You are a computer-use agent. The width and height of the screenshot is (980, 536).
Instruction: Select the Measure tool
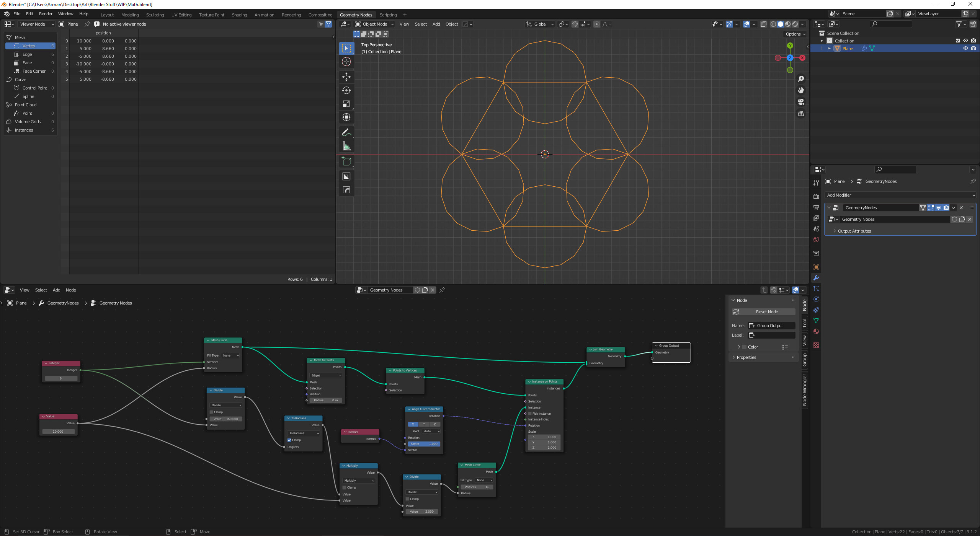point(346,146)
